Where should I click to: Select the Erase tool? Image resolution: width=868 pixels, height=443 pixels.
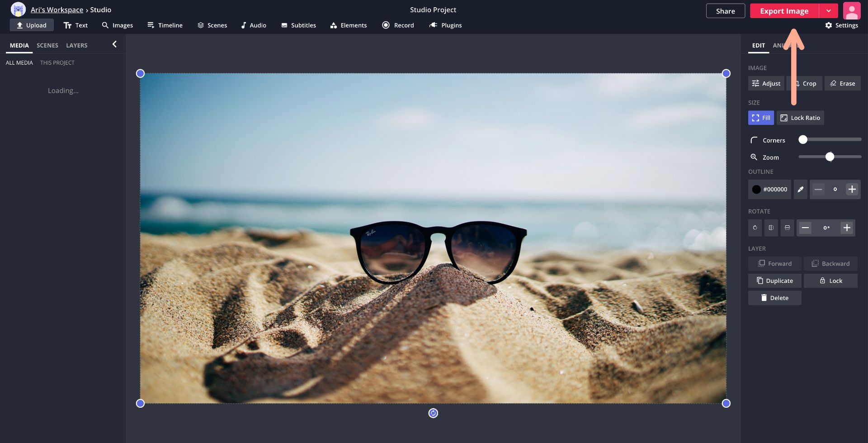(x=843, y=83)
